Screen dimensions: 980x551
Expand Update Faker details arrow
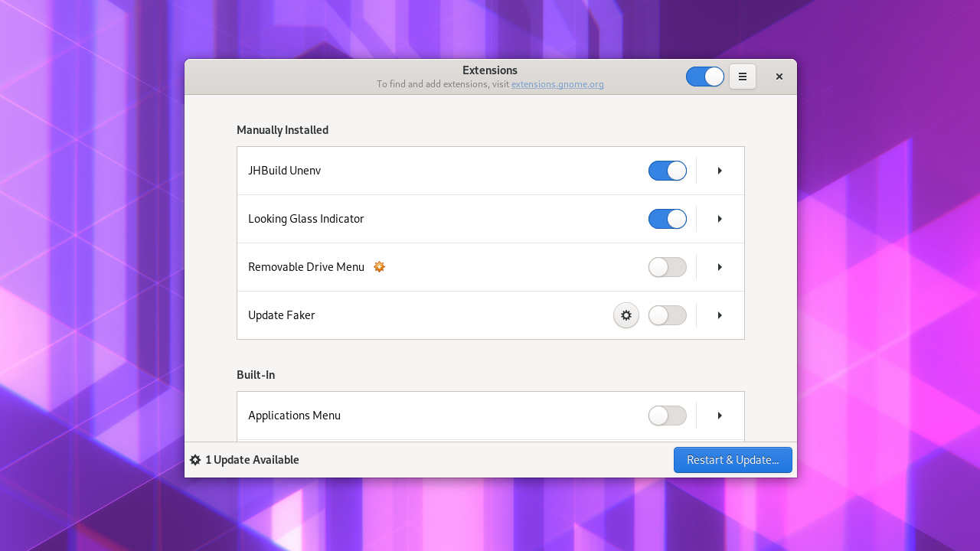point(720,315)
